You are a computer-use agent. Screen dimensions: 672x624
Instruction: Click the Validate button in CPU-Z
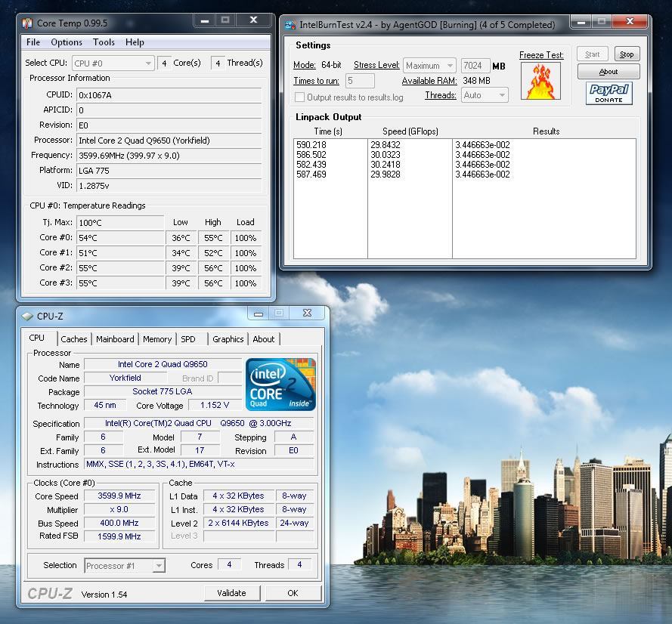click(232, 593)
